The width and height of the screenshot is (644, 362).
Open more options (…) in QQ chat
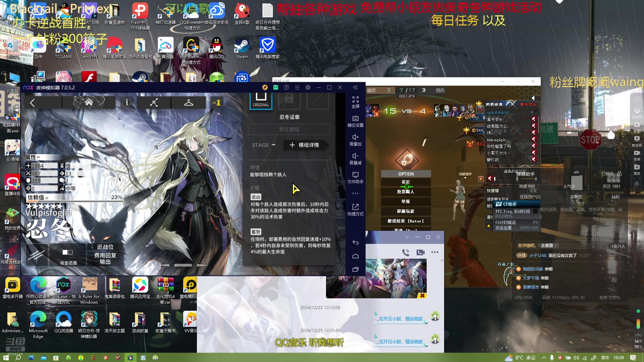pos(435,252)
